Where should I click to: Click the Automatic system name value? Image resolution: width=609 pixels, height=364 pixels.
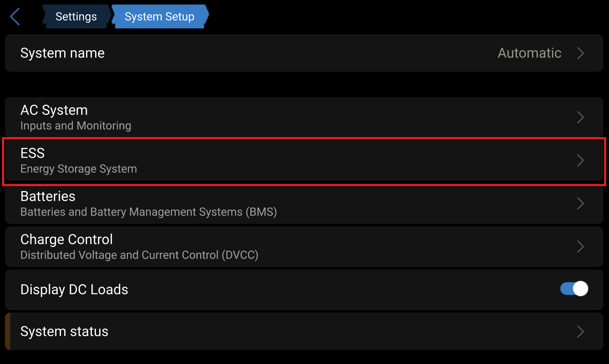tap(529, 53)
